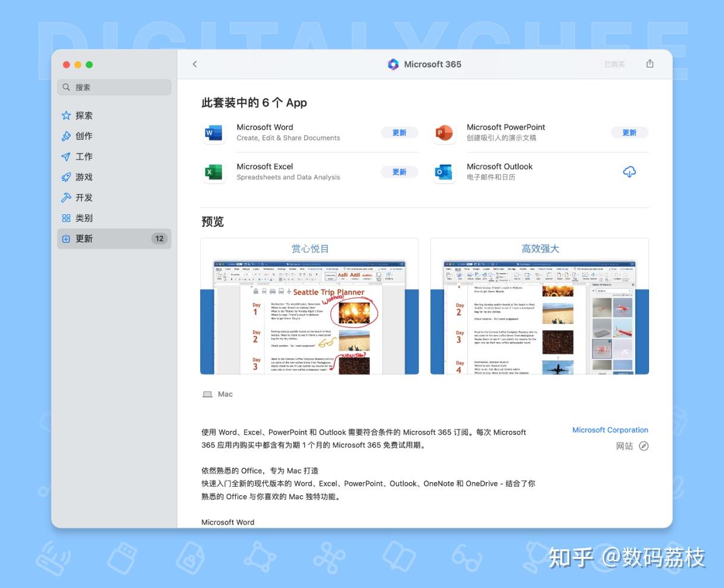Update Microsoft Word with the 更新 button
Image resolution: width=724 pixels, height=588 pixels.
tap(400, 133)
